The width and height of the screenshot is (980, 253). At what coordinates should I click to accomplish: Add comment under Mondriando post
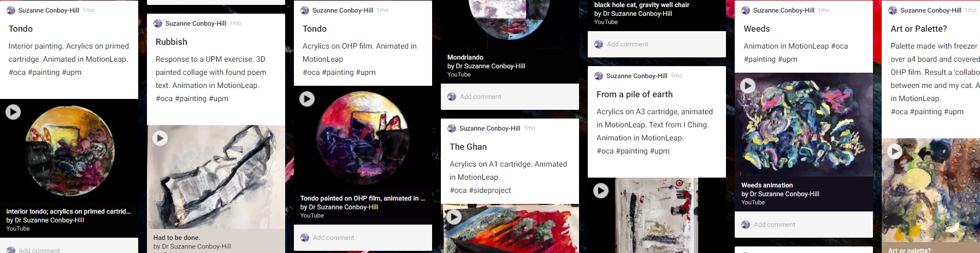480,97
